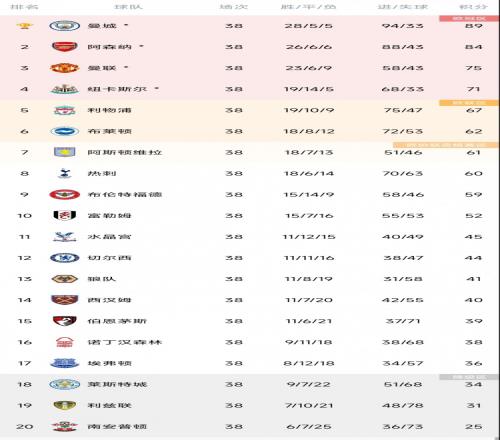Click the 排名 ranking column header
The height and width of the screenshot is (440, 500).
click(x=24, y=7)
